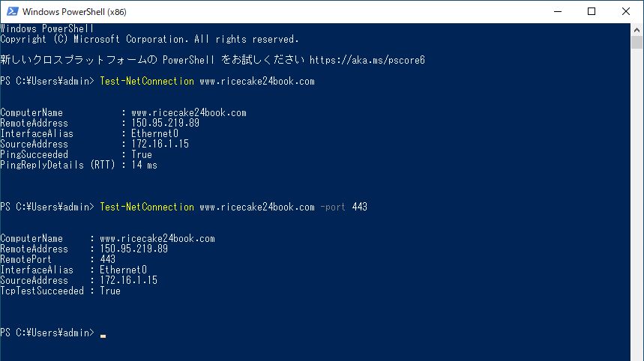The height and width of the screenshot is (361, 644).
Task: Click the vertical scrollbar thumb
Action: (x=637, y=43)
